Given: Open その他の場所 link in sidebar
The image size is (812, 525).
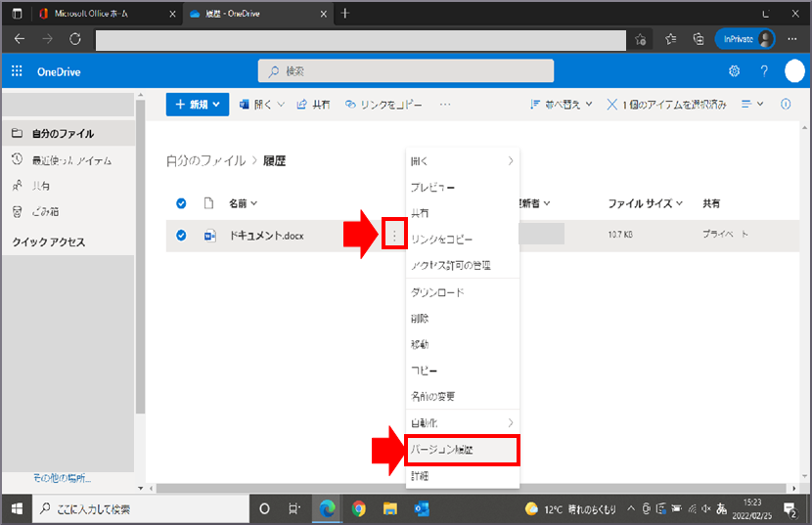Looking at the screenshot, I should click(x=63, y=478).
